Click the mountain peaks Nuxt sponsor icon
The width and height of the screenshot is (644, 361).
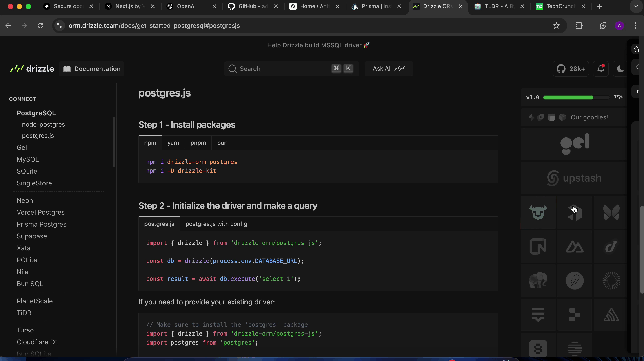click(x=575, y=247)
